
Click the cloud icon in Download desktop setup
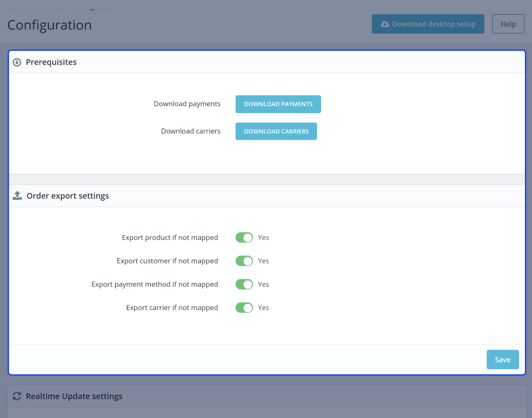(385, 24)
